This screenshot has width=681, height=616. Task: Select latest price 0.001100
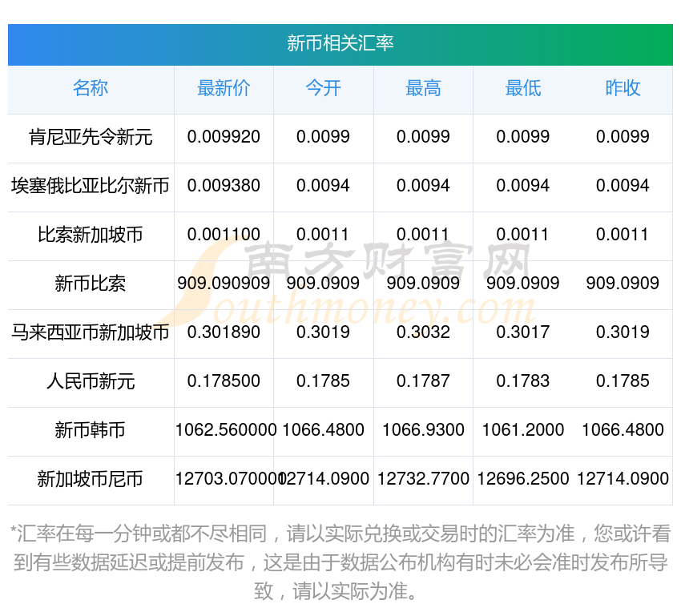tap(224, 235)
